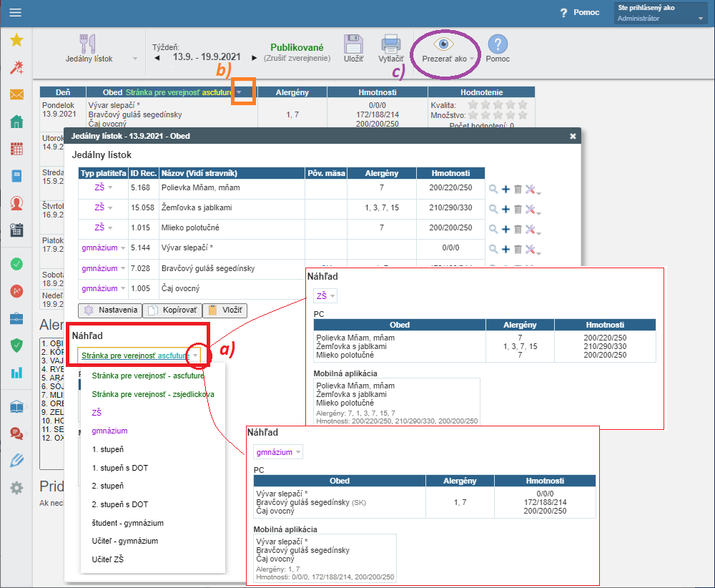The height and width of the screenshot is (588, 715).
Task: Click the Vložiť button
Action: click(x=225, y=310)
